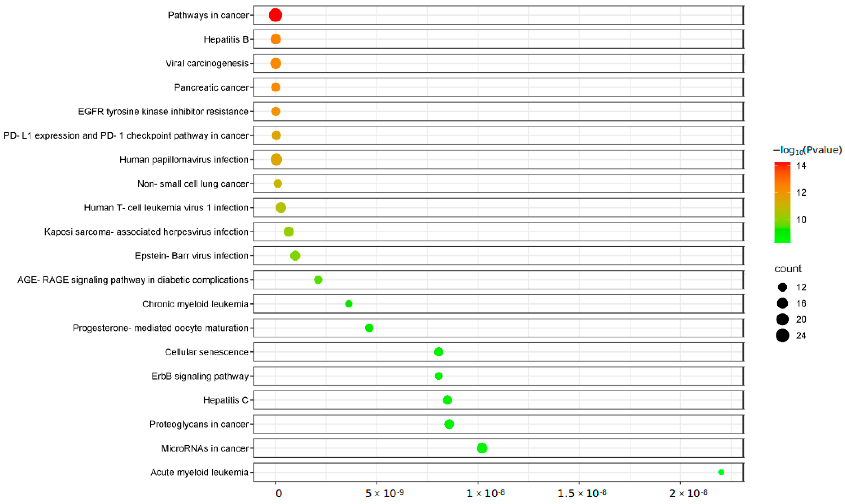
Task: Select the dot in PD-L1 expression row
Action: [276, 135]
